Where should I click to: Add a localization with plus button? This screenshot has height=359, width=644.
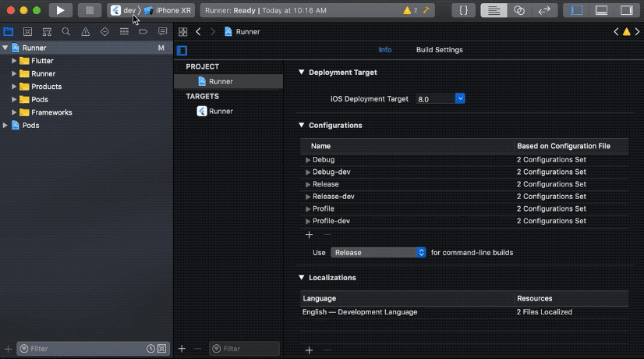click(x=309, y=350)
